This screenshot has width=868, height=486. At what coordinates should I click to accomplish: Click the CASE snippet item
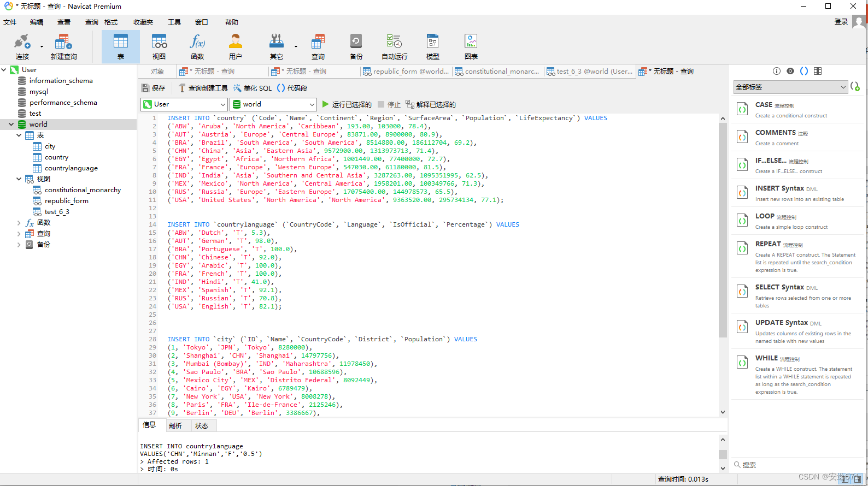click(x=797, y=109)
